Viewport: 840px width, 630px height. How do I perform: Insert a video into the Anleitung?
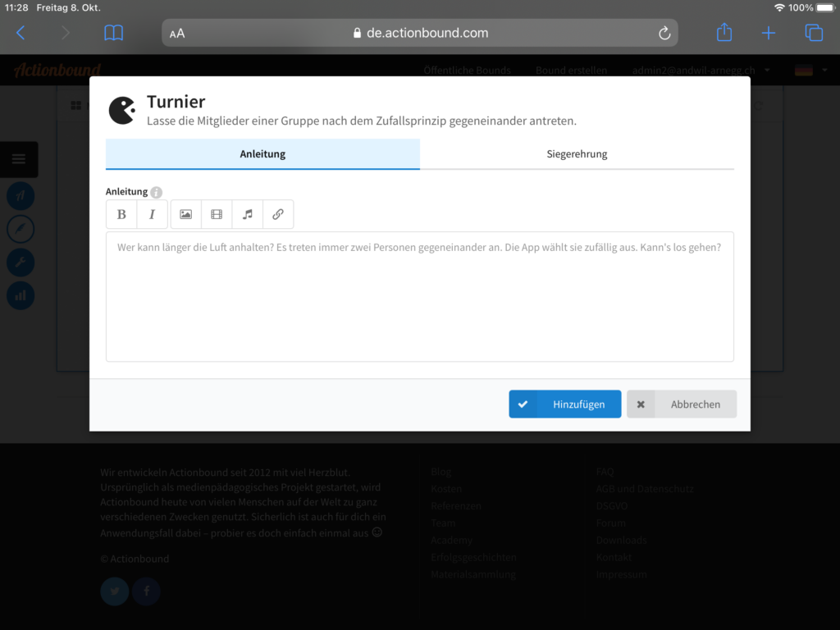coord(217,214)
